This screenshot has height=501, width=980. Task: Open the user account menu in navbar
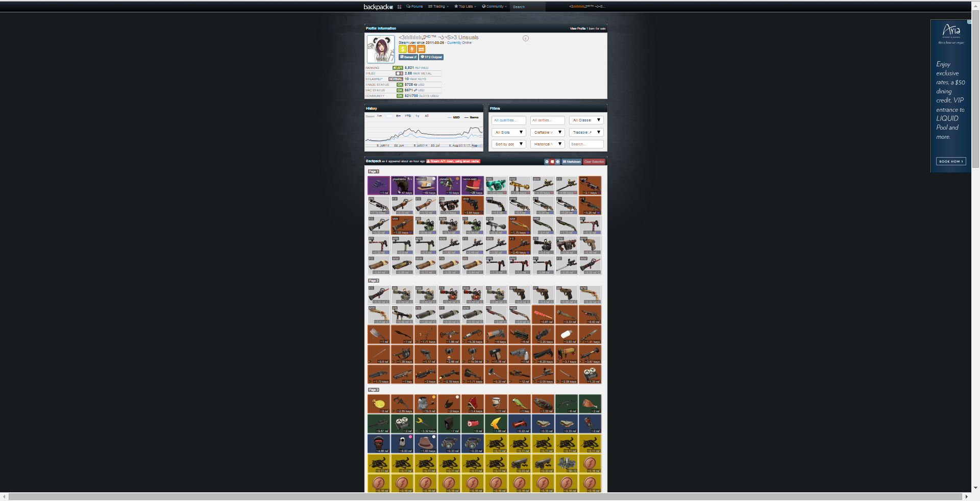(x=587, y=7)
